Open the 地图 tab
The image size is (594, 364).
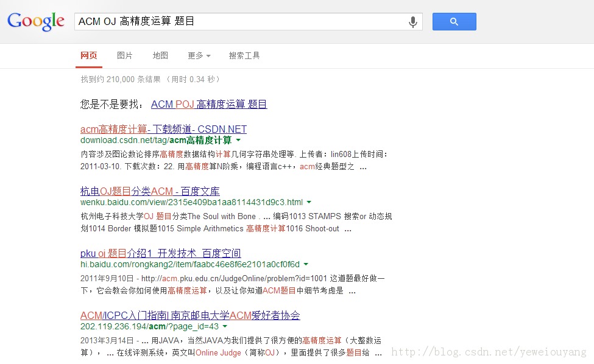[x=160, y=55]
